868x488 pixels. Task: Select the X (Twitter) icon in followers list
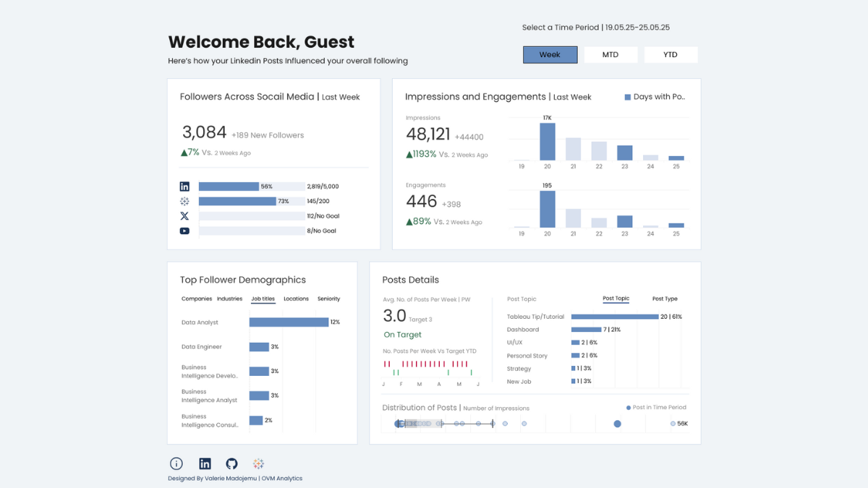tap(184, 216)
